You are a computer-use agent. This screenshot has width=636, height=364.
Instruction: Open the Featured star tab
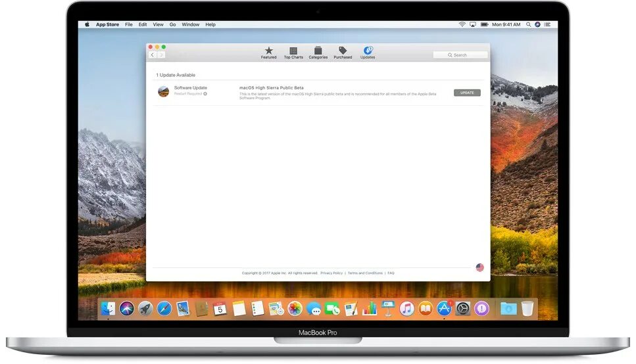click(268, 53)
